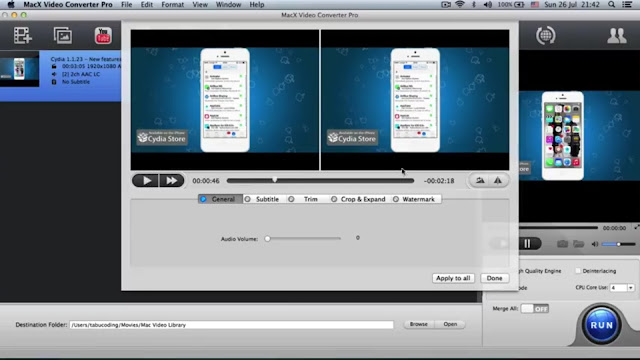
Task: Mute the preview with the speaker icon
Action: 595,244
